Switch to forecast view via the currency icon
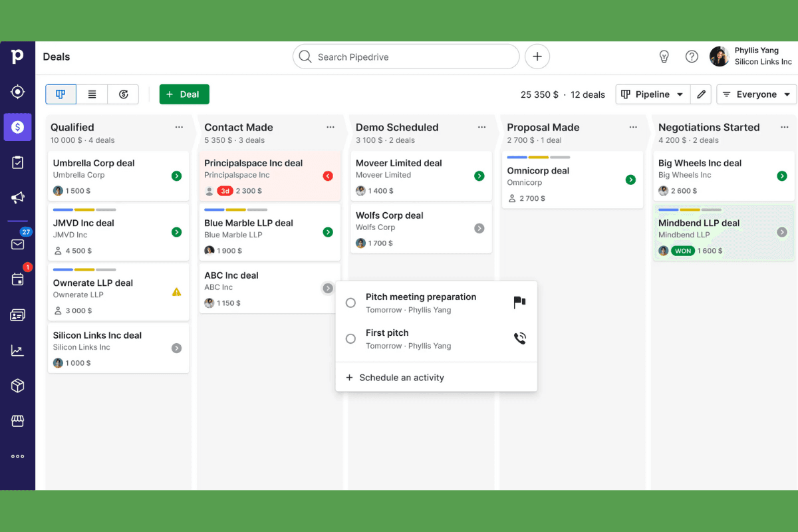 (x=123, y=94)
